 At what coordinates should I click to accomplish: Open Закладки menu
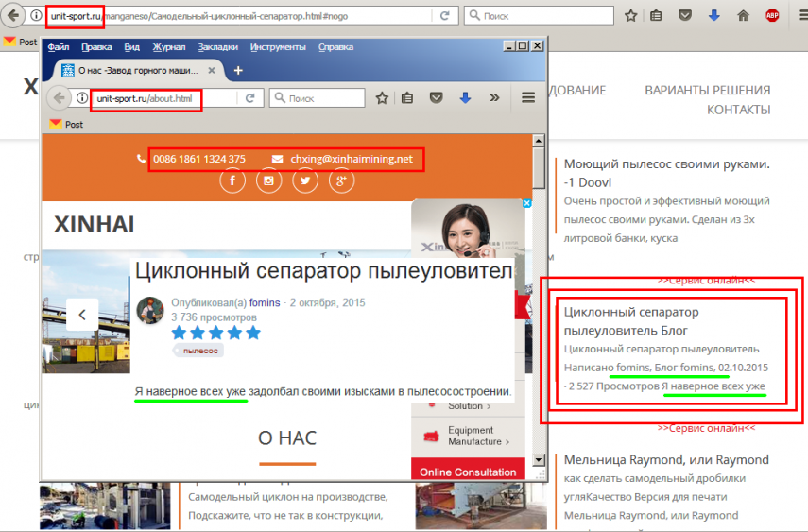(217, 47)
